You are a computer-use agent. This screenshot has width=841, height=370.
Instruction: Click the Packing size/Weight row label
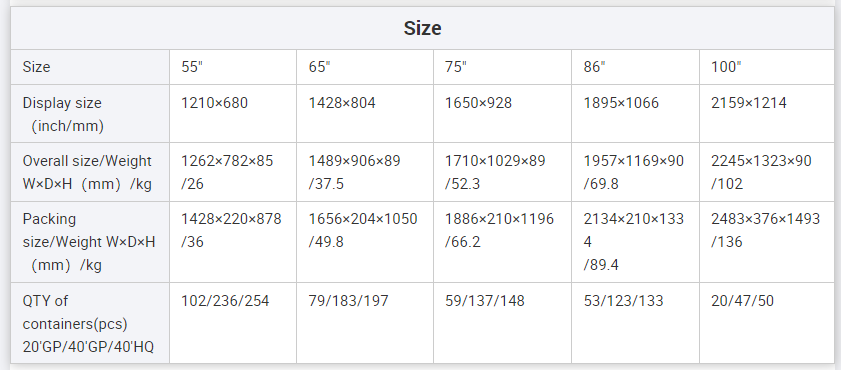(90, 242)
